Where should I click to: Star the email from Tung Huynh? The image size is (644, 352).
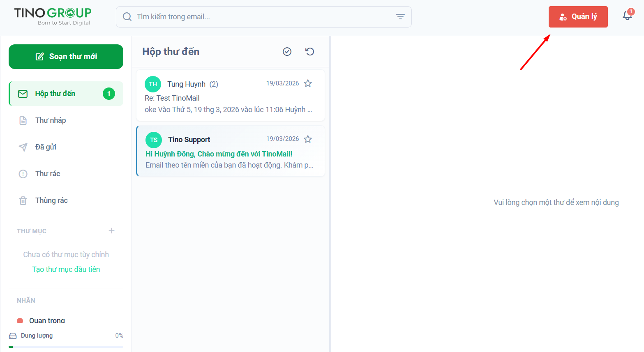308,83
